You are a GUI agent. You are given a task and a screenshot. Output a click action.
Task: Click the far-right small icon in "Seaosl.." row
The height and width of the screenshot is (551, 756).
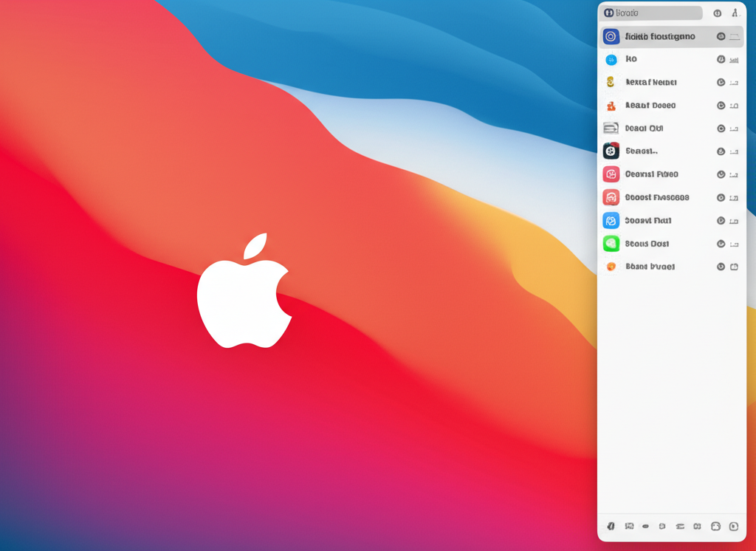[734, 152]
